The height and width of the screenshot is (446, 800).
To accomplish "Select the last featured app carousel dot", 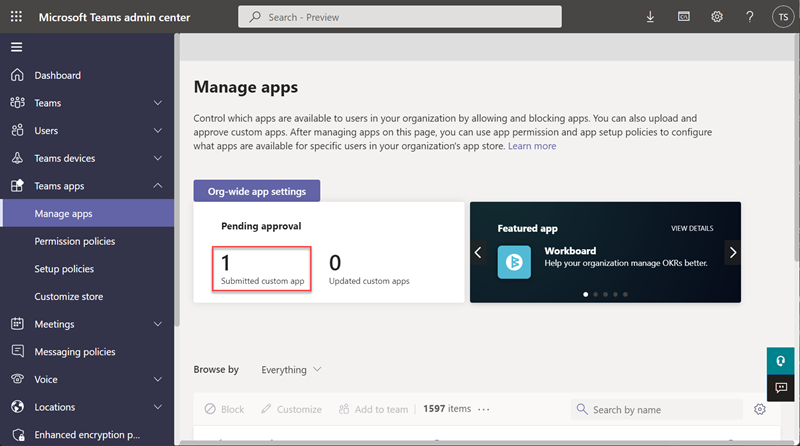I will [625, 294].
